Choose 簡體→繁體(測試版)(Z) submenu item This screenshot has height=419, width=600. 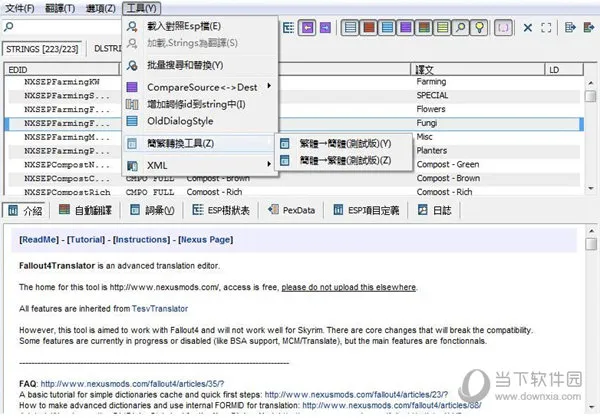click(345, 160)
